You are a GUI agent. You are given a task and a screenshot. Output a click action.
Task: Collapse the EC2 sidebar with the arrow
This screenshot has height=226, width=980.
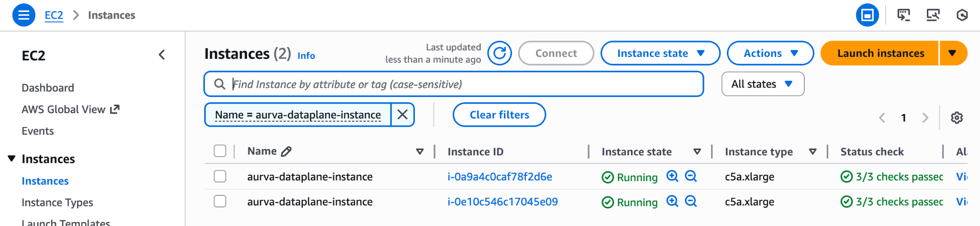coord(162,55)
